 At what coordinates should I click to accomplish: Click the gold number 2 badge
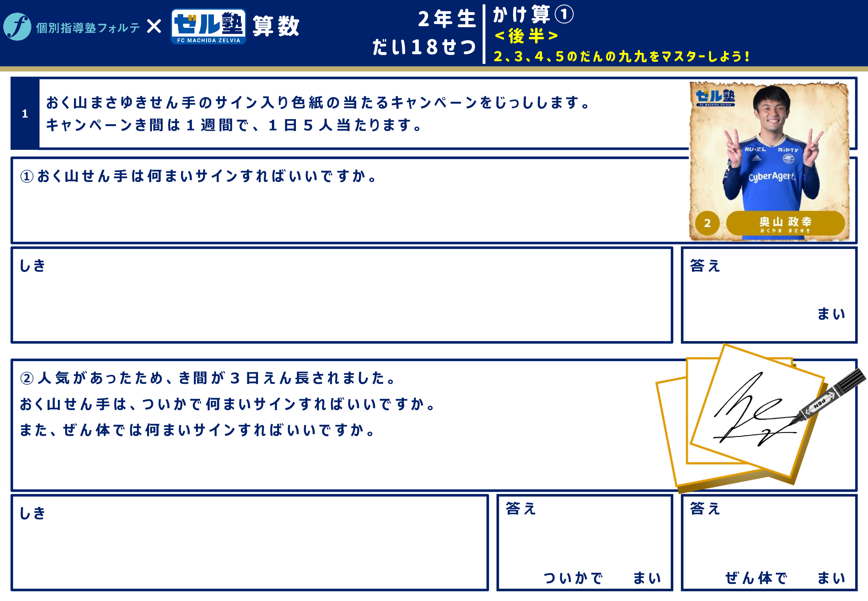(707, 223)
